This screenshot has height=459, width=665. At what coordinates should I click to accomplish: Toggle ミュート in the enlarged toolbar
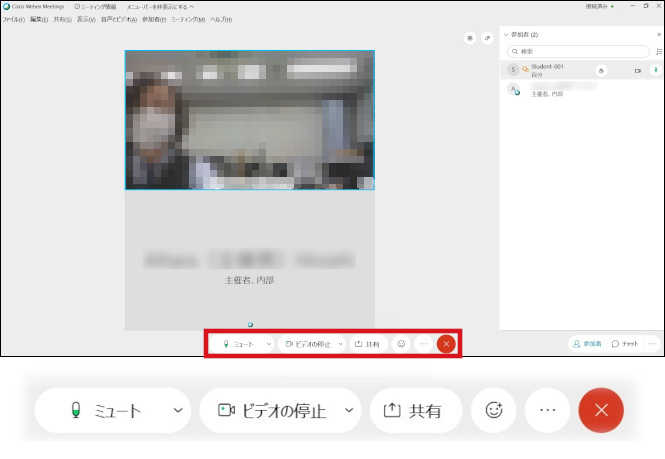103,410
